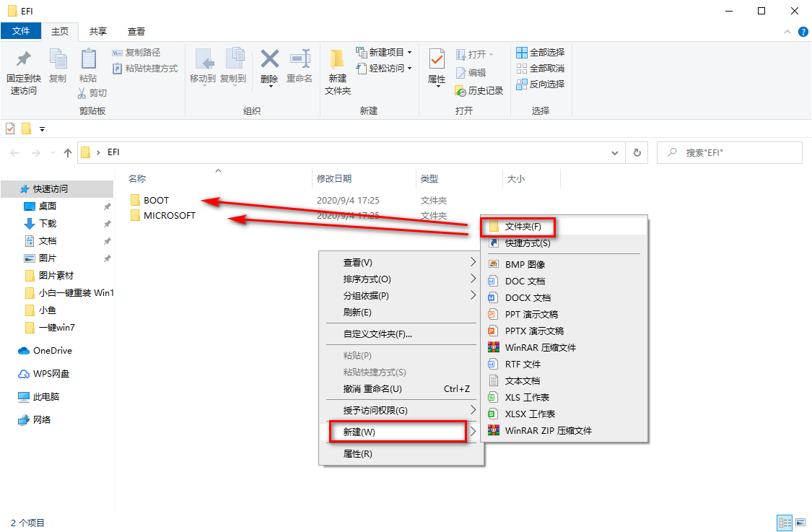812x532 pixels.
Task: Click History (历史记录) in ribbon
Action: [479, 91]
